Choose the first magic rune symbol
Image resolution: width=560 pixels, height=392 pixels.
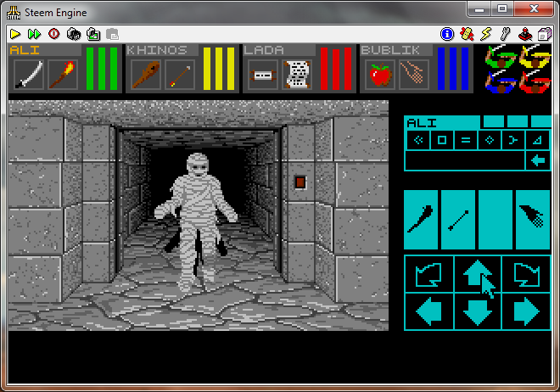click(418, 140)
